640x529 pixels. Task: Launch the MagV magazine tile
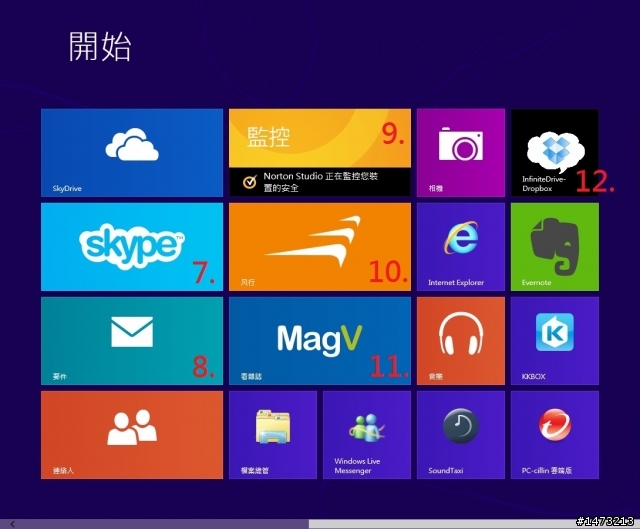(x=320, y=341)
